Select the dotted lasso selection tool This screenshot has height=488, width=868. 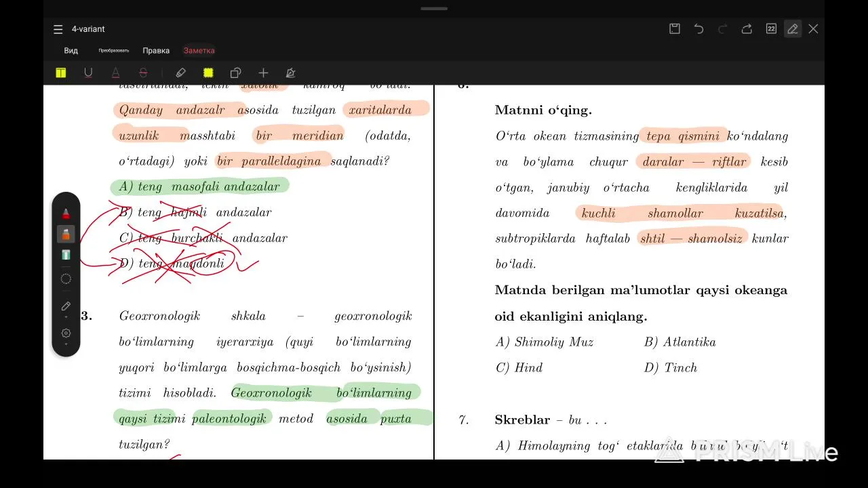pos(66,279)
